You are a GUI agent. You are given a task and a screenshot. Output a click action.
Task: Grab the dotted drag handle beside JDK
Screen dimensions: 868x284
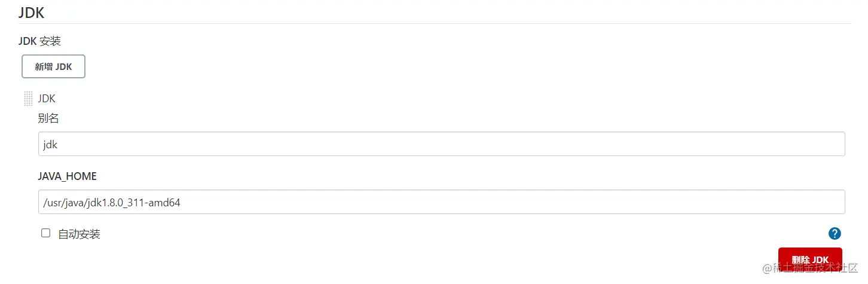click(x=27, y=99)
